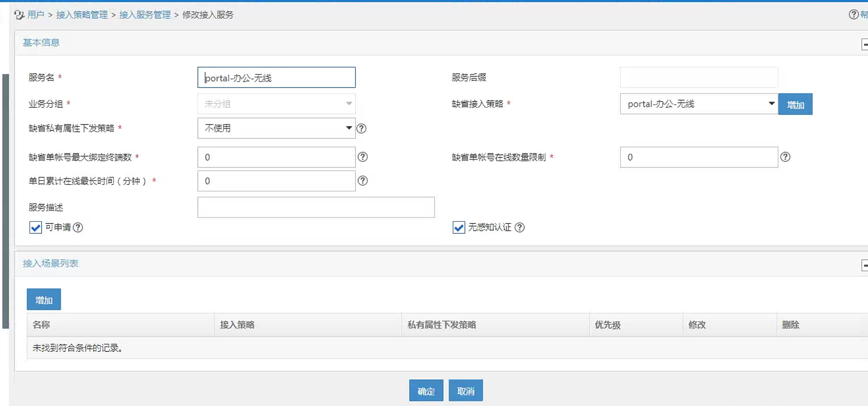
Task: Open the page help icon at top right
Action: pos(853,15)
